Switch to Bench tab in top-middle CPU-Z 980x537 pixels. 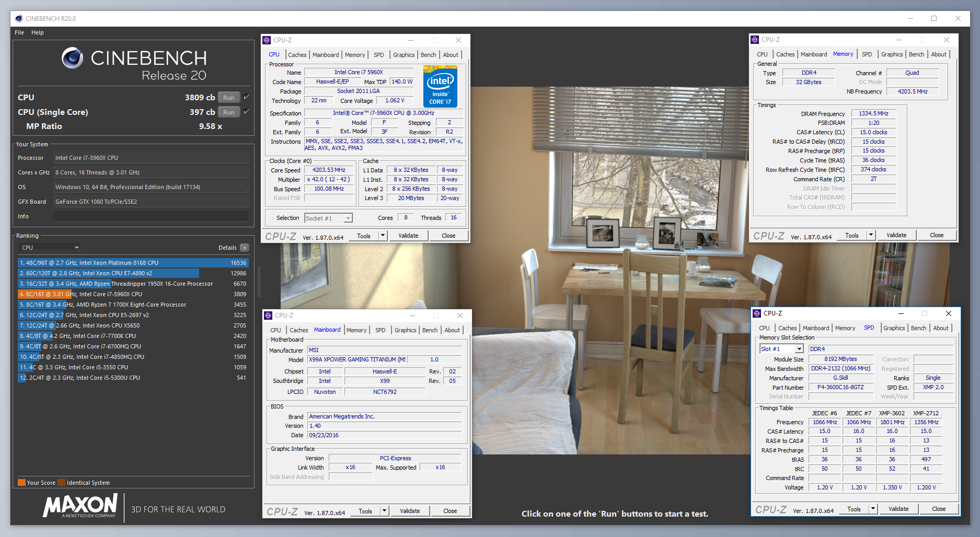point(428,55)
